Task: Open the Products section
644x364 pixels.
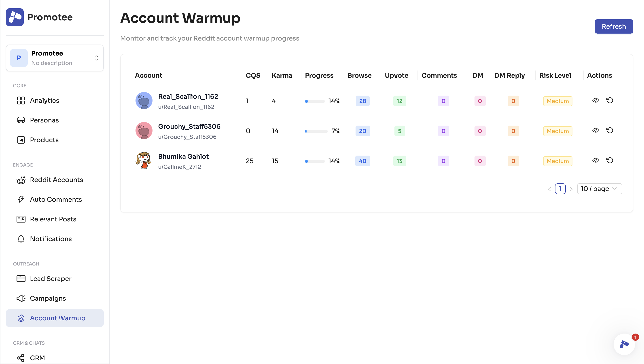Action: pyautogui.click(x=55, y=140)
